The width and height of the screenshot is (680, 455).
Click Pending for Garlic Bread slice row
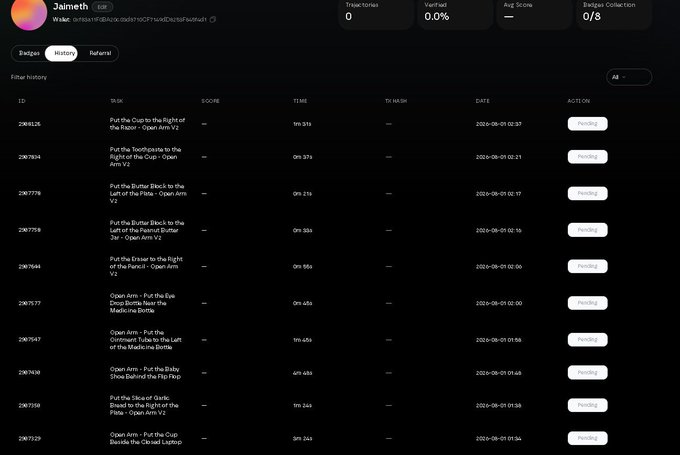pos(587,405)
